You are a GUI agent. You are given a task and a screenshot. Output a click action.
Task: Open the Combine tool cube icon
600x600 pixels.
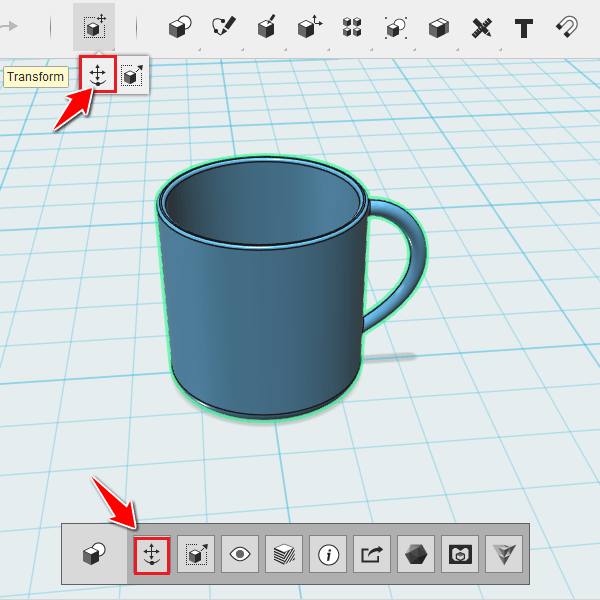coord(439,28)
